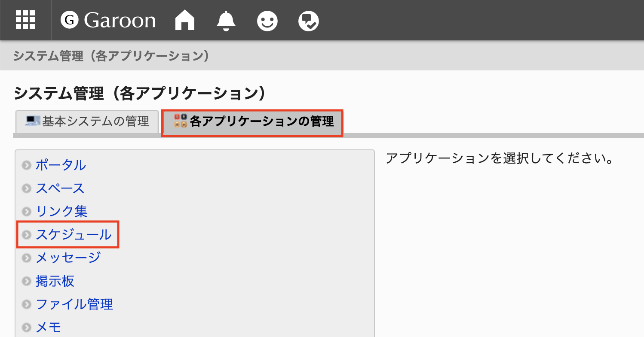644x337 pixels.
Task: Expand the arrow next to ポータル
Action: pos(26,165)
